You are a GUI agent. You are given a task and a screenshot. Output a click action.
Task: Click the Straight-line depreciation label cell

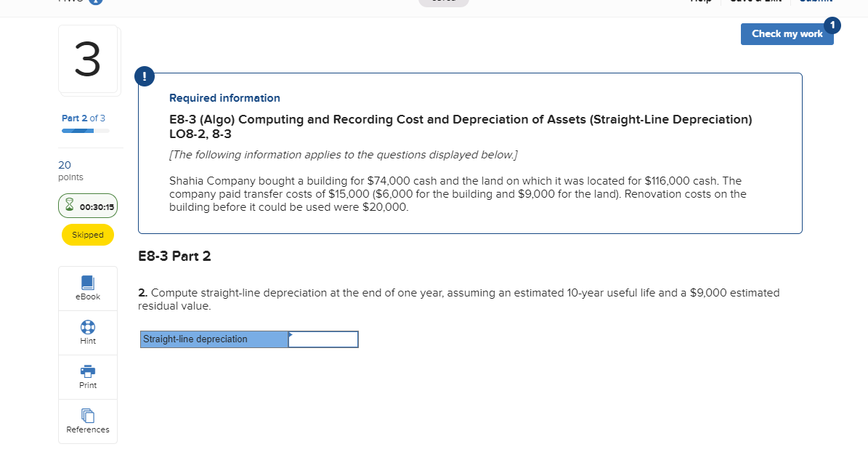pyautogui.click(x=214, y=339)
